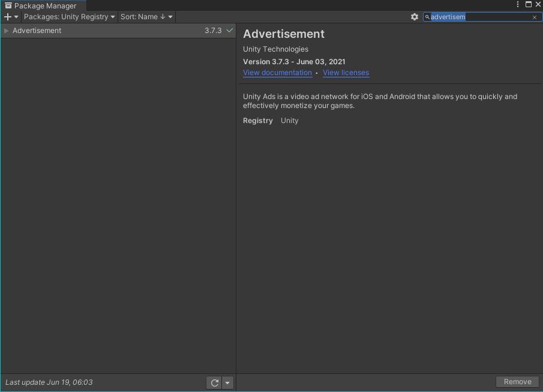This screenshot has height=392, width=543.
Task: Remove the Advertisement package
Action: pyautogui.click(x=517, y=382)
